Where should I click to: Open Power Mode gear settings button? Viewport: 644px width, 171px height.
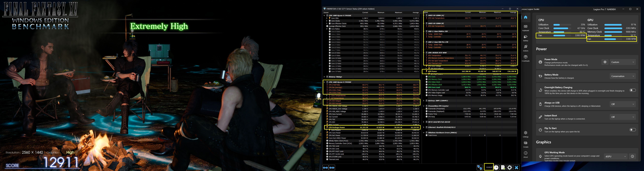point(605,62)
